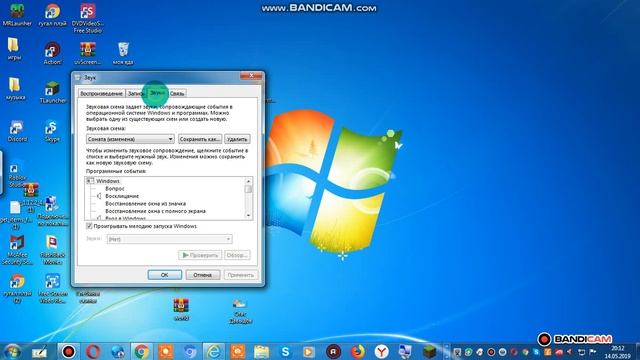The image size is (640, 360).
Task: Open the музыка folder on desktop
Action: (x=15, y=89)
